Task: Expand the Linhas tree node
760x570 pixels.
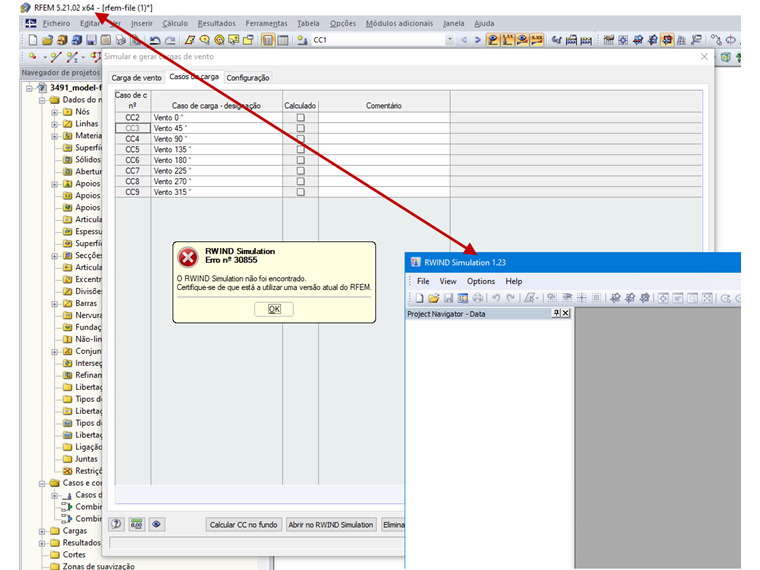Action: (x=54, y=124)
